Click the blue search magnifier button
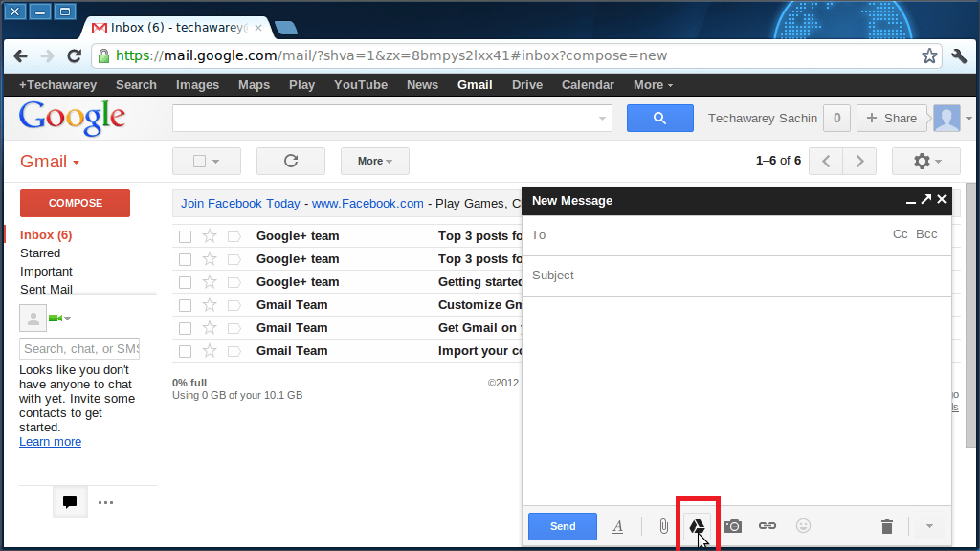 pyautogui.click(x=660, y=118)
